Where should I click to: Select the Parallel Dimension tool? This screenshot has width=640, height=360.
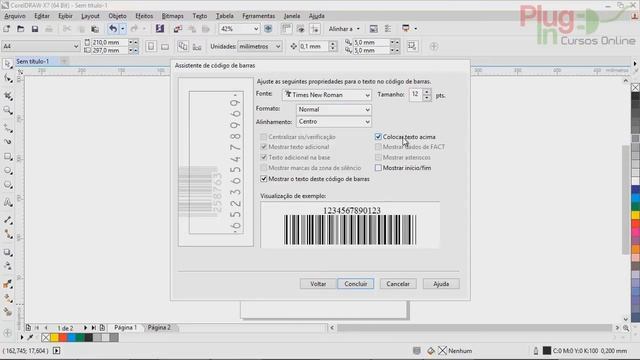[x=8, y=220]
